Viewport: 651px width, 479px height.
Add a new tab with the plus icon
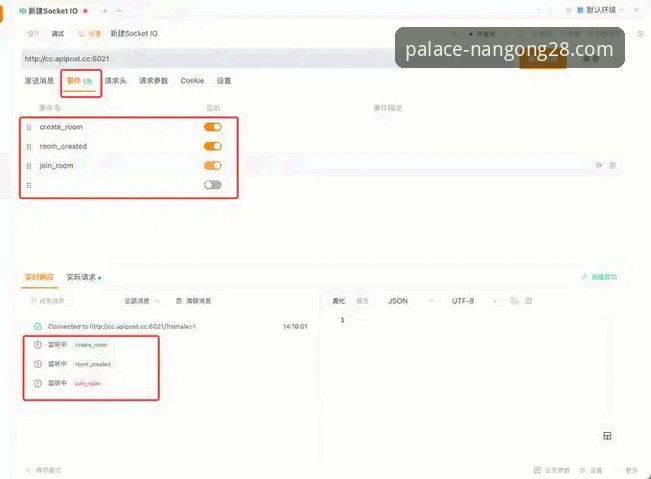click(104, 11)
